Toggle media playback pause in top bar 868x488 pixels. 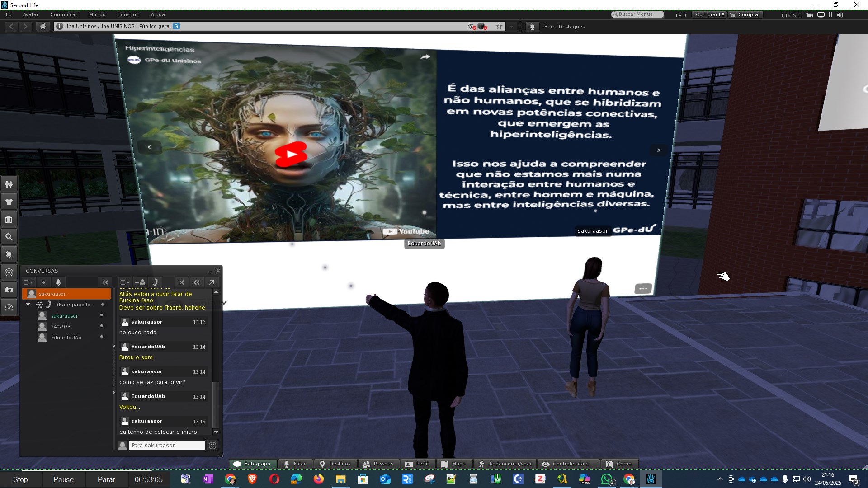click(830, 15)
